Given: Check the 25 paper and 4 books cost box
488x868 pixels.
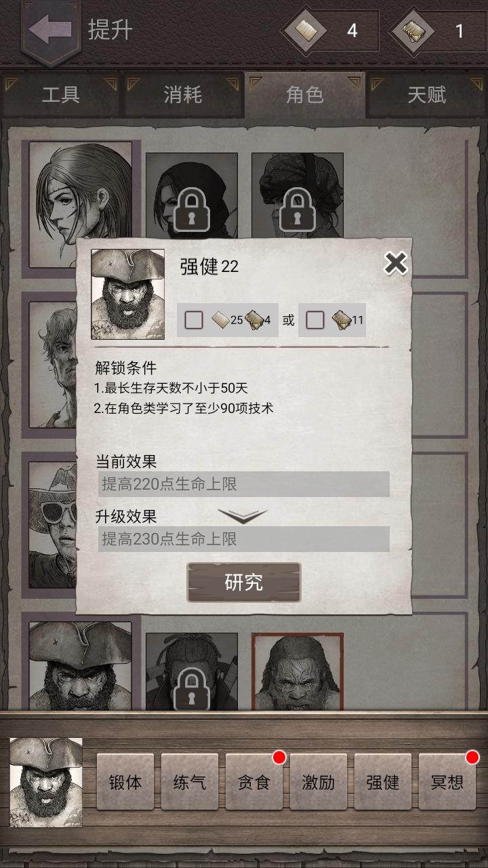Looking at the screenshot, I should point(194,320).
